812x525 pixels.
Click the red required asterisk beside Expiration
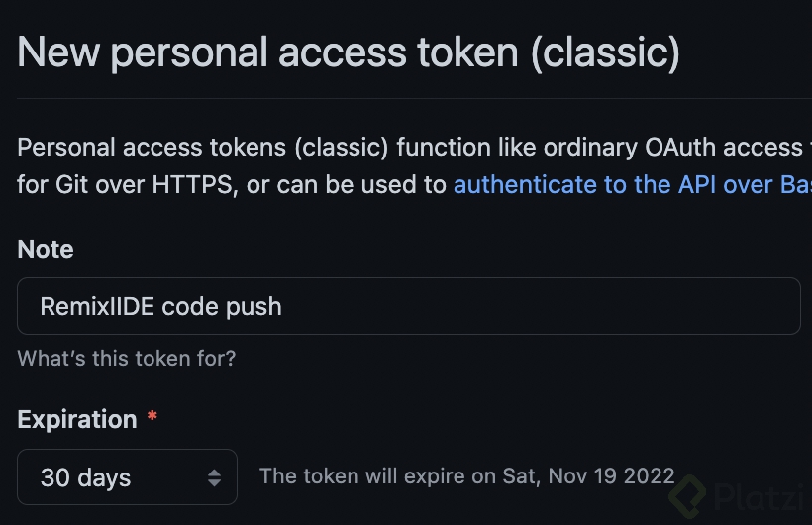152,417
